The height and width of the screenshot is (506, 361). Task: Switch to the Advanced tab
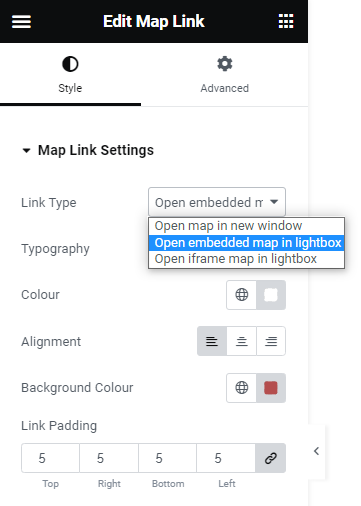(225, 75)
